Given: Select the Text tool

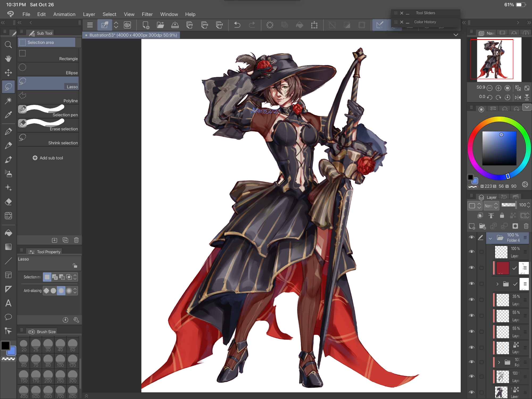Looking at the screenshot, I should [8, 303].
